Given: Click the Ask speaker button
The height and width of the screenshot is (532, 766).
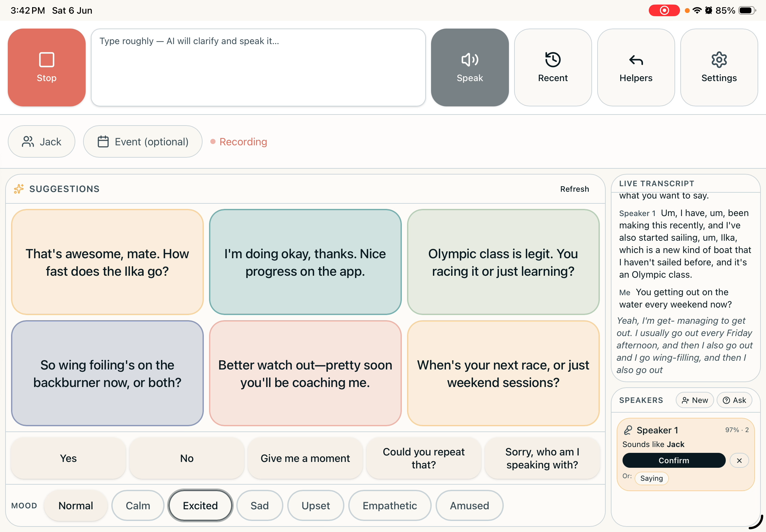Looking at the screenshot, I should [x=734, y=400].
